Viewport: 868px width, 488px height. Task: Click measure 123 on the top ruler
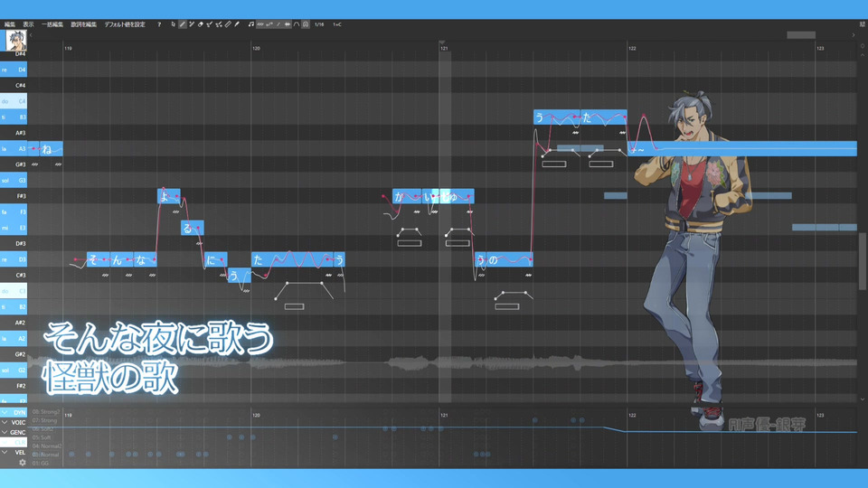click(820, 49)
